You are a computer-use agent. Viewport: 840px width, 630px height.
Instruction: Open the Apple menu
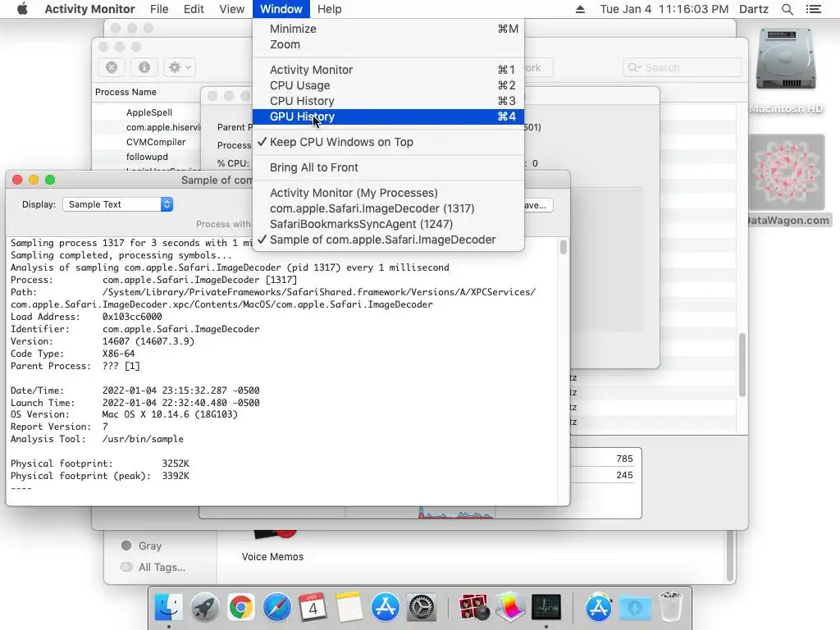click(22, 9)
